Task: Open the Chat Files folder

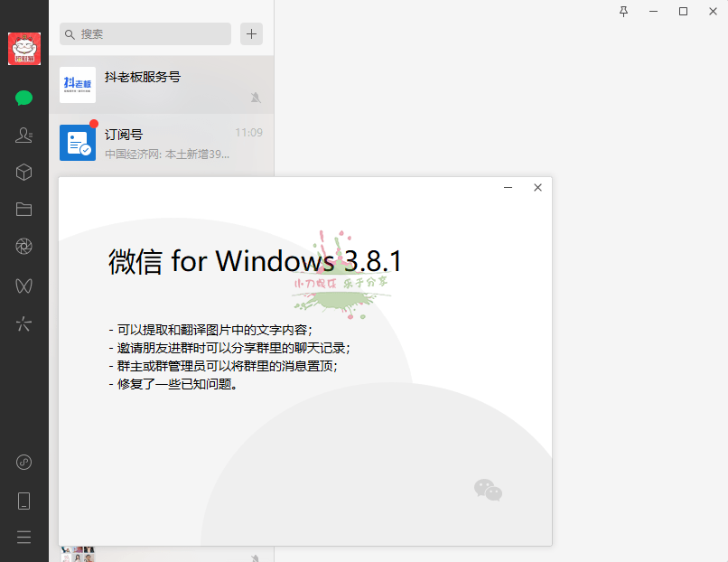Action: 23,209
